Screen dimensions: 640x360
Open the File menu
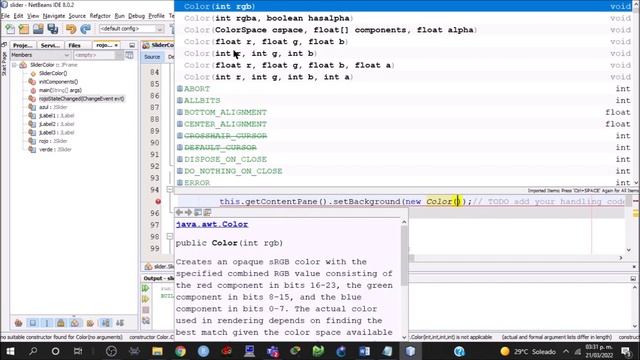[5, 16]
